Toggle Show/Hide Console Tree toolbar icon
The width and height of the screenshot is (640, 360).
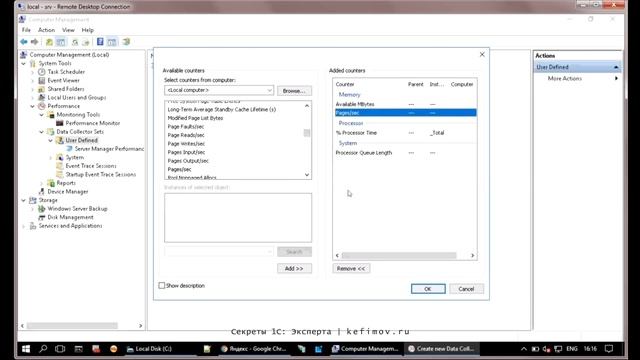(61, 42)
